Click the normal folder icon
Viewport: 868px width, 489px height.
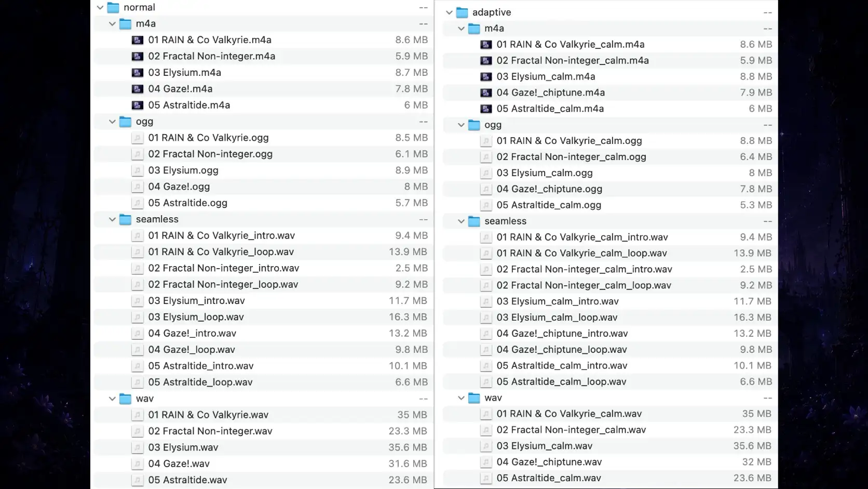(113, 7)
